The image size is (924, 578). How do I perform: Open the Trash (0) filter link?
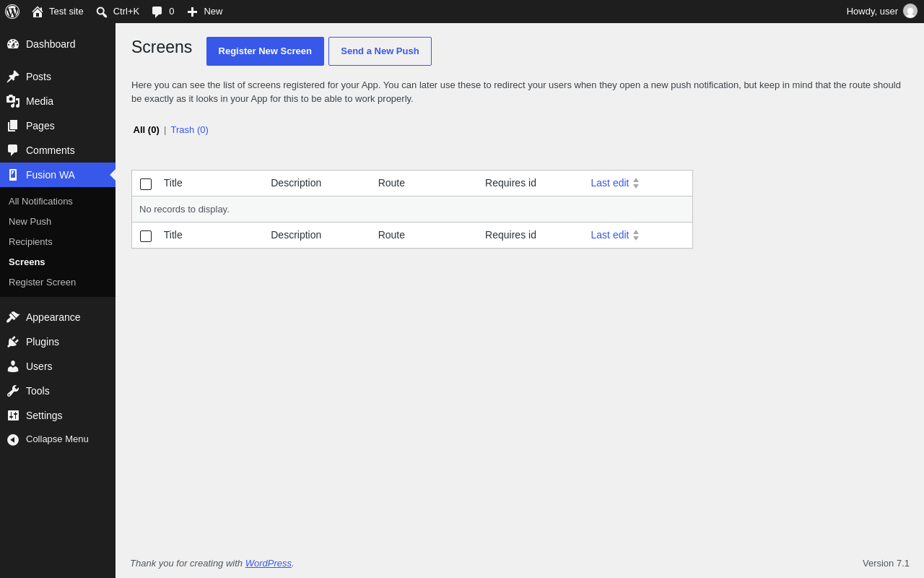point(189,130)
